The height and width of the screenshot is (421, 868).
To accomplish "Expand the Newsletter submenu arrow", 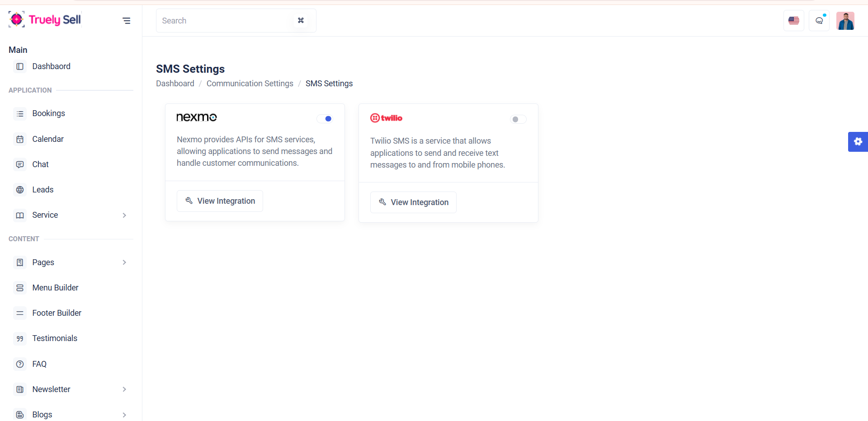I will (x=124, y=389).
